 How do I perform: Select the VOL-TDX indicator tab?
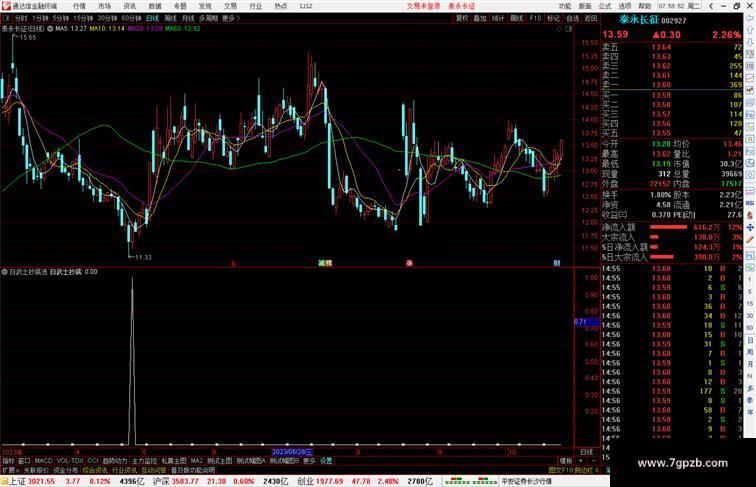70,461
